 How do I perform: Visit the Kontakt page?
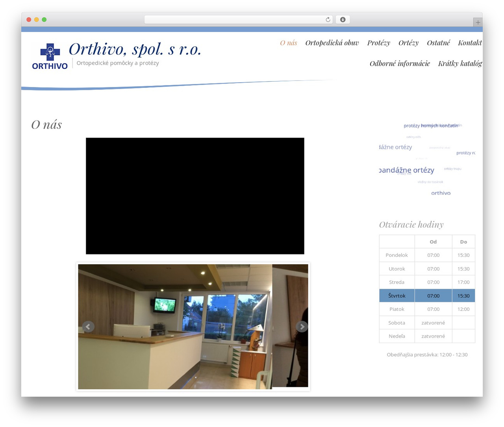[x=470, y=43]
